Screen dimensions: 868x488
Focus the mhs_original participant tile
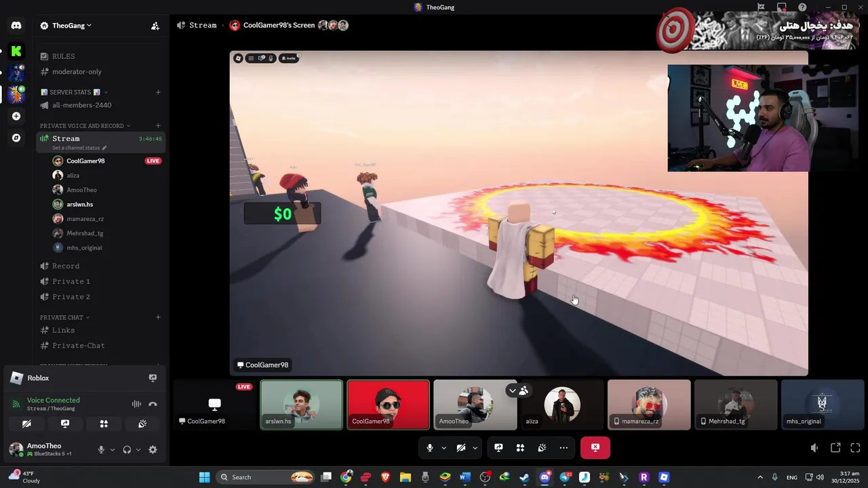(x=823, y=405)
